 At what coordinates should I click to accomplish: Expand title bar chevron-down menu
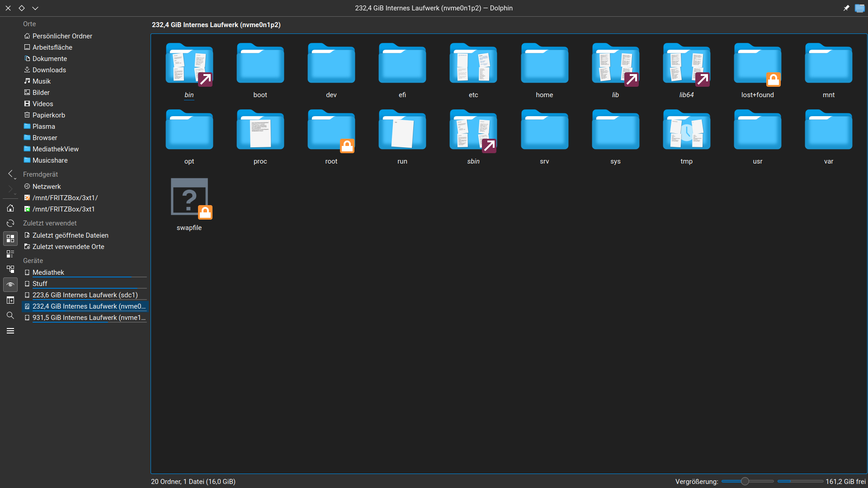click(x=35, y=8)
